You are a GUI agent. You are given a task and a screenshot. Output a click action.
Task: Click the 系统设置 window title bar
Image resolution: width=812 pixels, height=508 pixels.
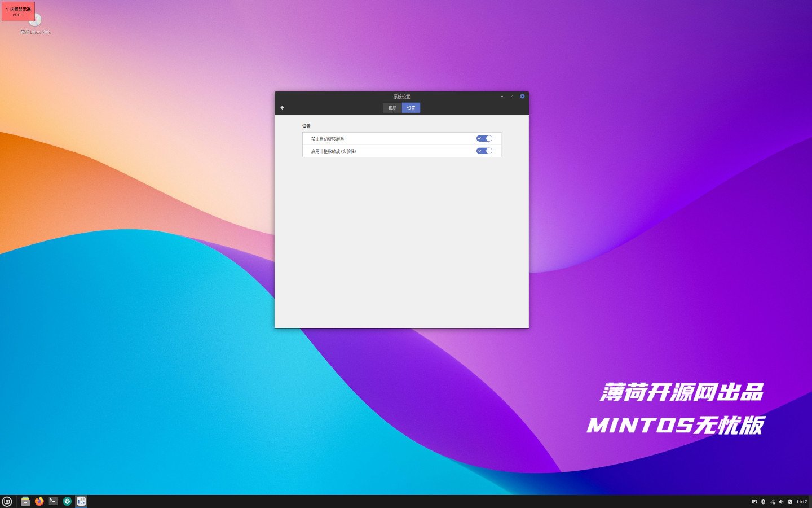click(401, 97)
